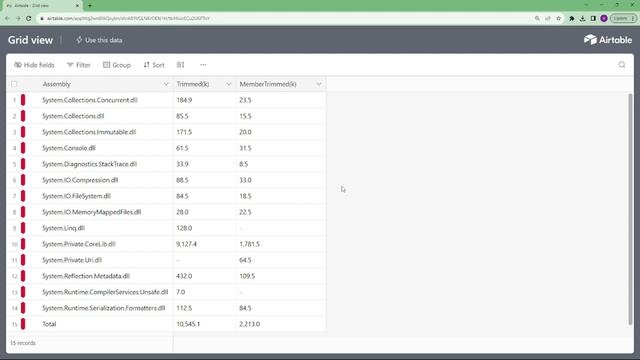Open the Group options

(x=117, y=65)
